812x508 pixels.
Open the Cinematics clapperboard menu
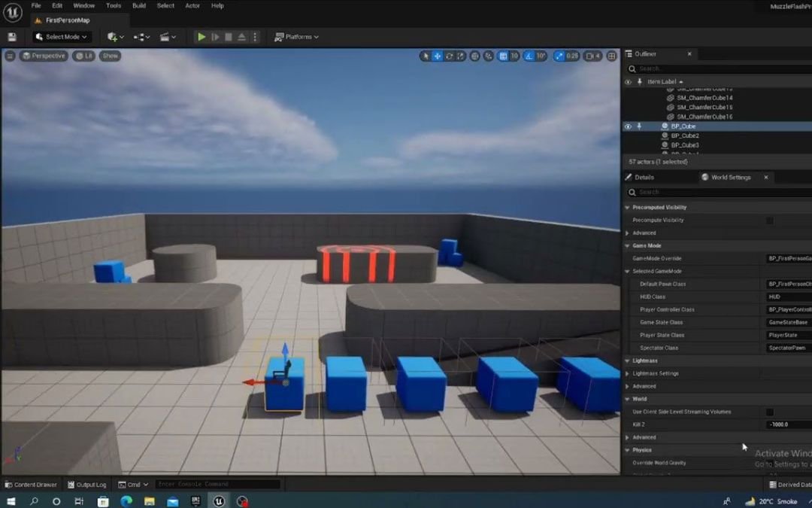167,37
